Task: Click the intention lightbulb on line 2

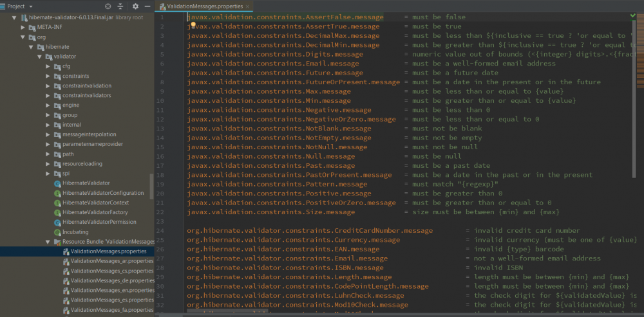Action: pyautogui.click(x=193, y=26)
